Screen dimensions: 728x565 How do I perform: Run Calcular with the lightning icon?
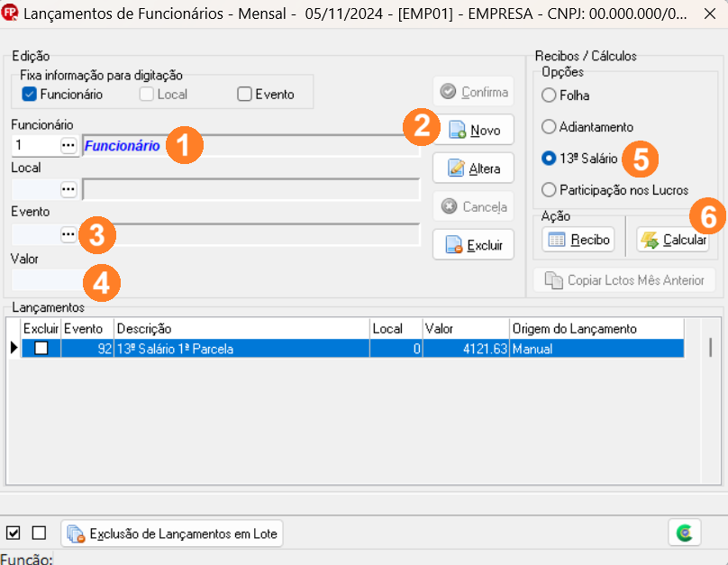[672, 240]
